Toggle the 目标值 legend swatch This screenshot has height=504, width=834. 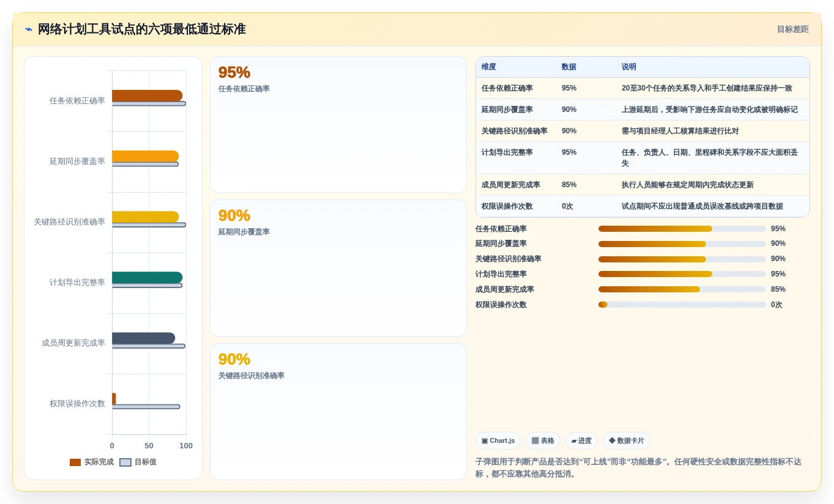point(125,462)
